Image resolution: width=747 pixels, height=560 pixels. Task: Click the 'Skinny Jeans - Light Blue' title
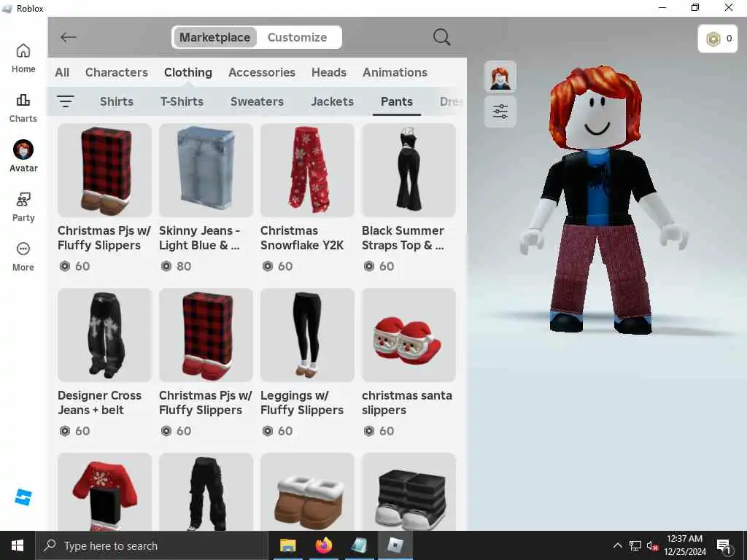point(200,238)
